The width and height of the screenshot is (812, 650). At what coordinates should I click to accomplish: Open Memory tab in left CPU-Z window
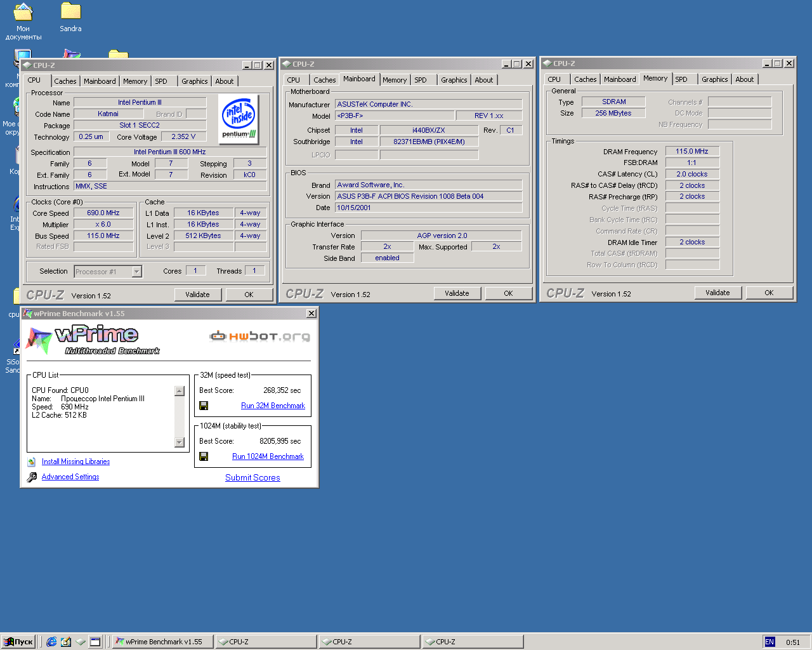click(135, 81)
